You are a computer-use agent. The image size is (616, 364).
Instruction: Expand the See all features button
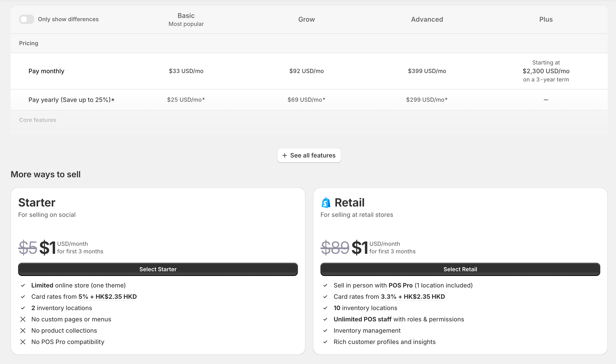pyautogui.click(x=309, y=155)
